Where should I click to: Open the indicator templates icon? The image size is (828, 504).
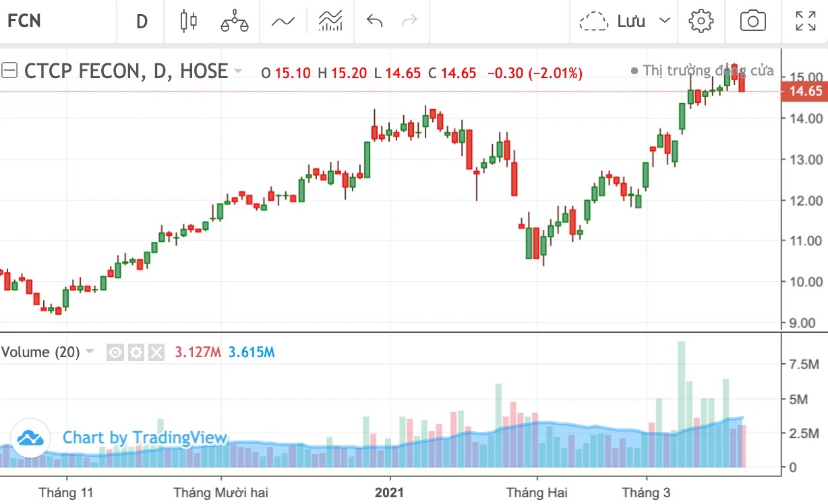click(330, 22)
